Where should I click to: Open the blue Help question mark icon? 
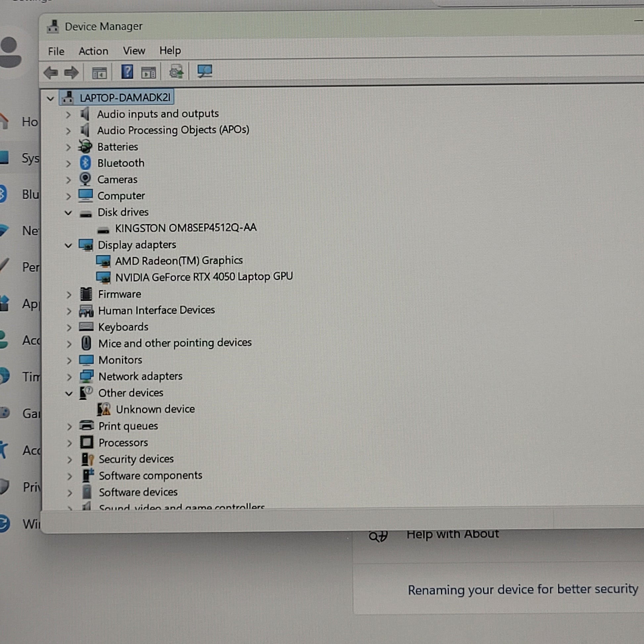point(127,72)
